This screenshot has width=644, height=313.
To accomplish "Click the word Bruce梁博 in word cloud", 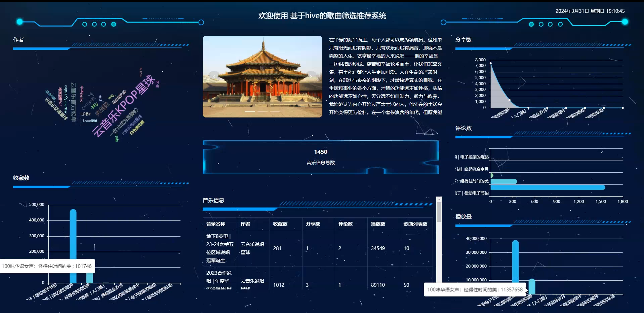I will 90,121.
